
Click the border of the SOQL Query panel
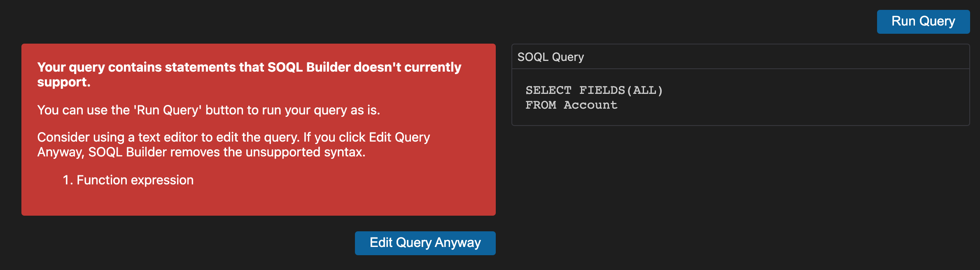[x=741, y=44]
